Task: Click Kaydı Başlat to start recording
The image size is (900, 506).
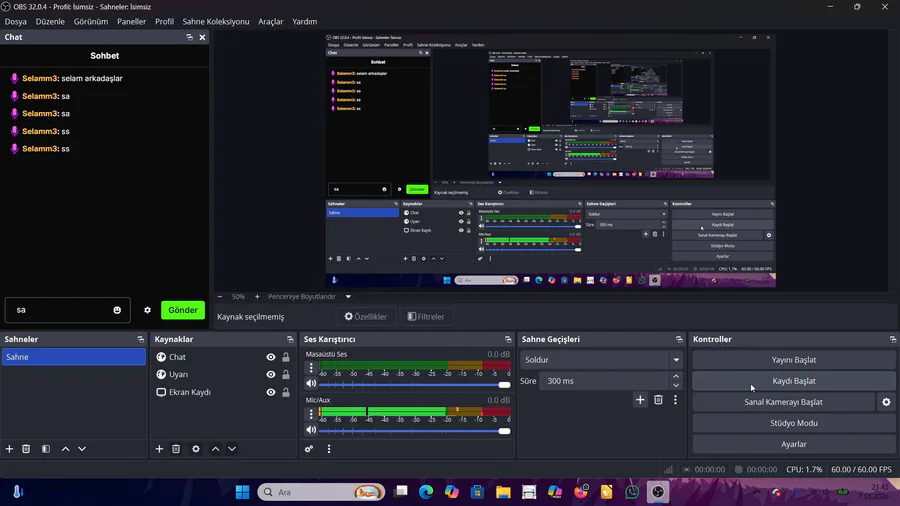Action: pyautogui.click(x=794, y=381)
